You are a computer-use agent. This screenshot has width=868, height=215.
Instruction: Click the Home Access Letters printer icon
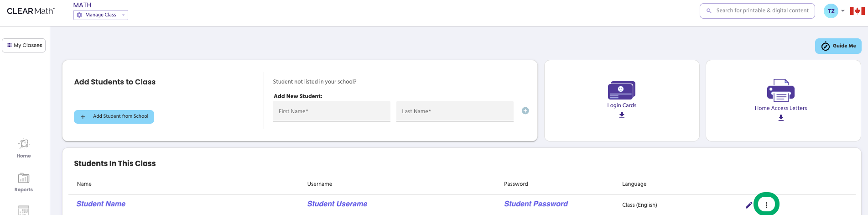tap(780, 90)
